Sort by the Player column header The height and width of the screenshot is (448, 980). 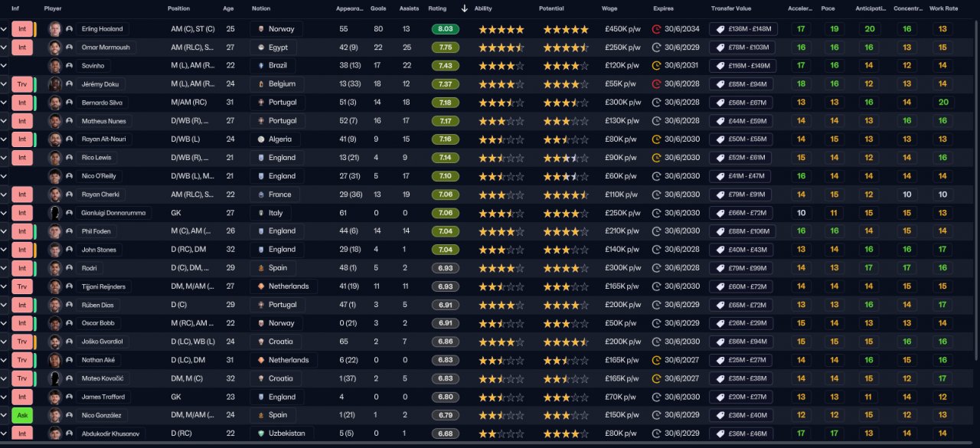click(53, 8)
